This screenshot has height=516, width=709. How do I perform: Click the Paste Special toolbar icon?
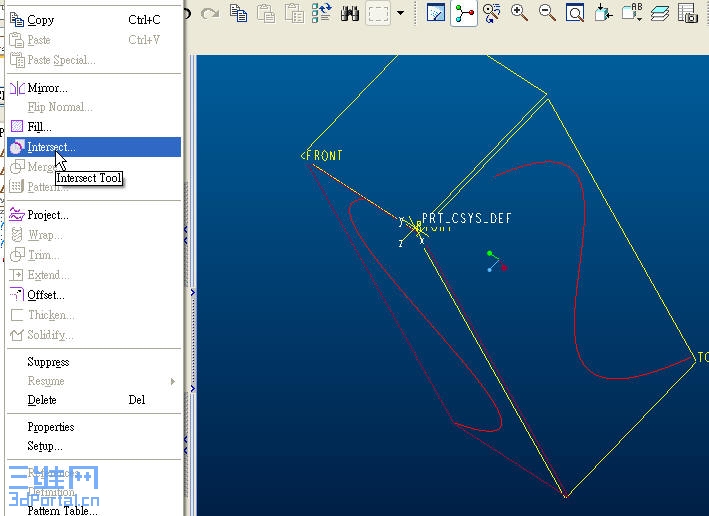(294, 13)
